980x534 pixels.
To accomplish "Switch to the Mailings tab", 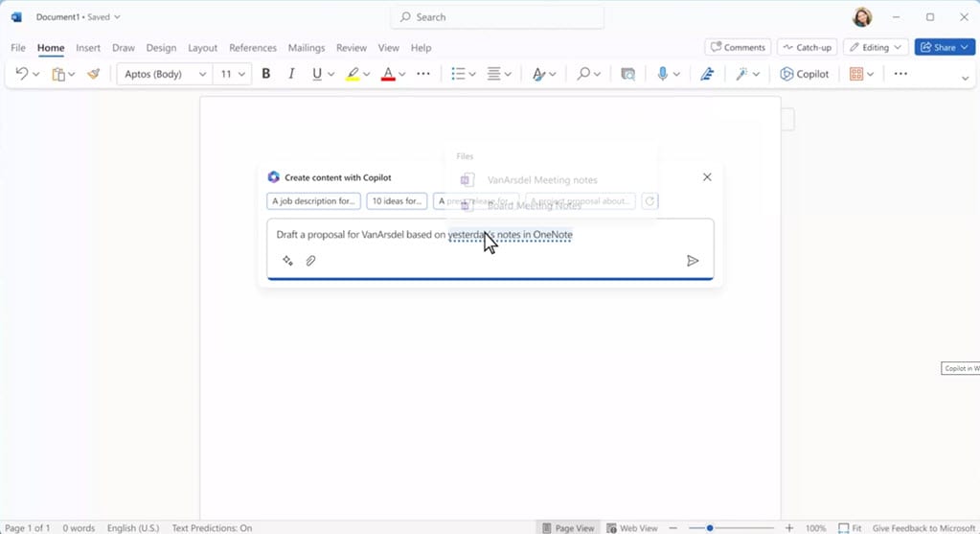I will click(x=307, y=48).
